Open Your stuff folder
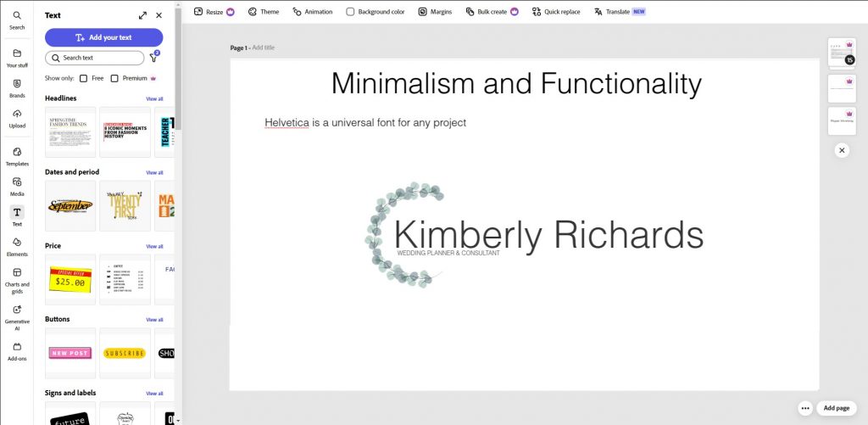 click(x=17, y=58)
